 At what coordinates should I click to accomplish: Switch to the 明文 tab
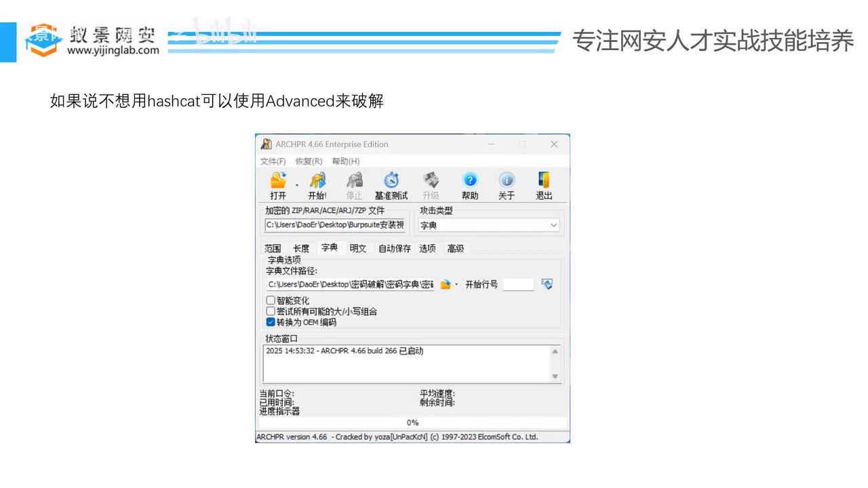click(358, 249)
